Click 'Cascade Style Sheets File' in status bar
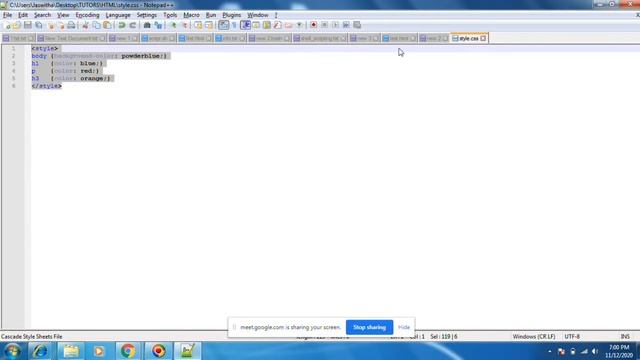Image resolution: width=640 pixels, height=360 pixels. coord(32,337)
